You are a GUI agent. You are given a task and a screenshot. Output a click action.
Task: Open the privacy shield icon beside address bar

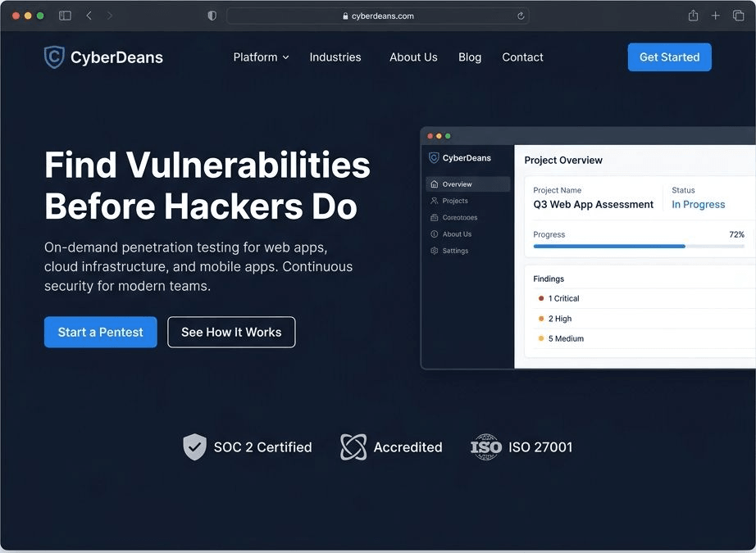coord(212,16)
